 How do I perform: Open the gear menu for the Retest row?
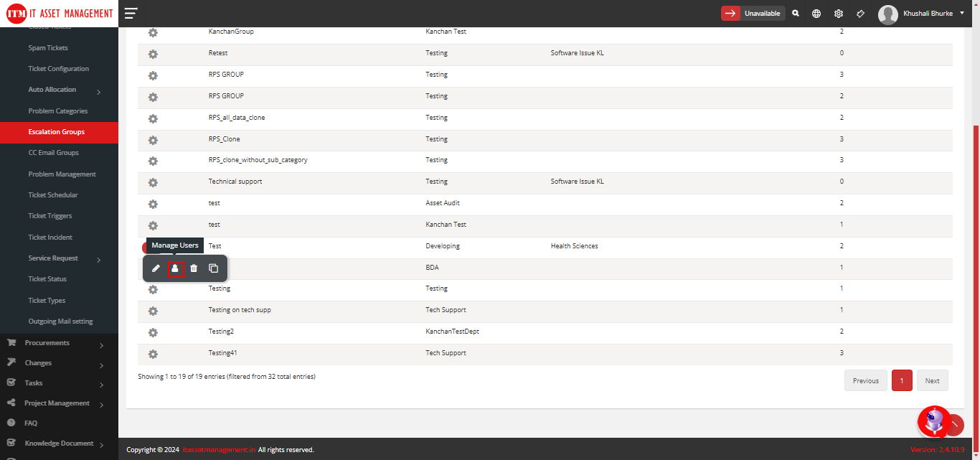(x=153, y=54)
